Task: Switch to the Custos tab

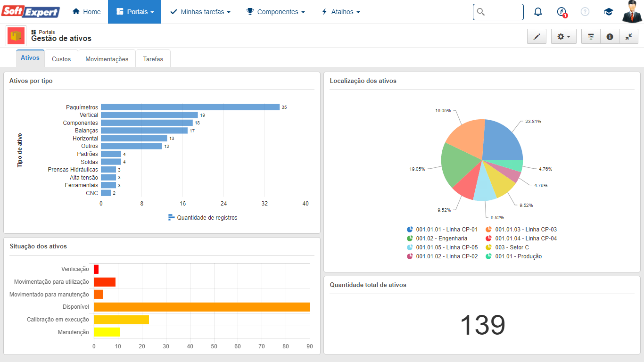Action: pyautogui.click(x=61, y=59)
